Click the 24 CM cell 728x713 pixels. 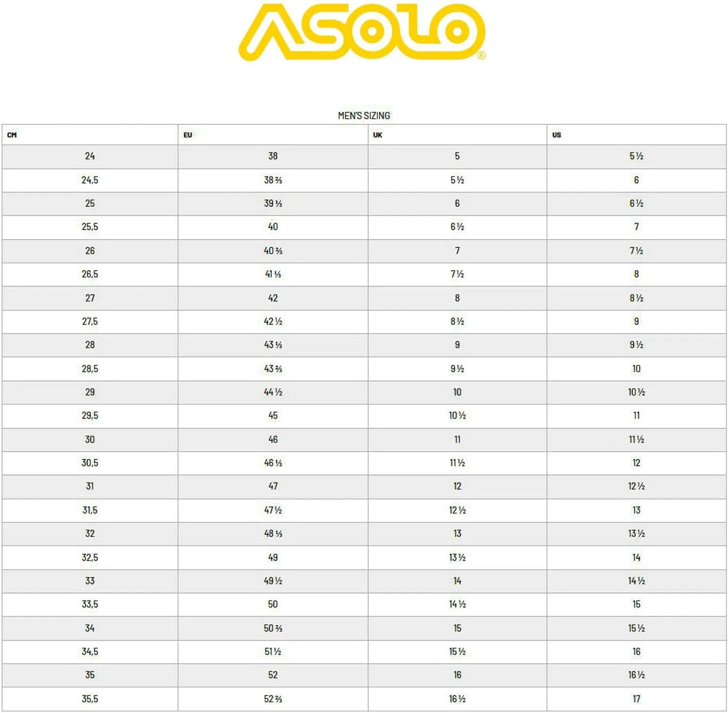pos(90,156)
